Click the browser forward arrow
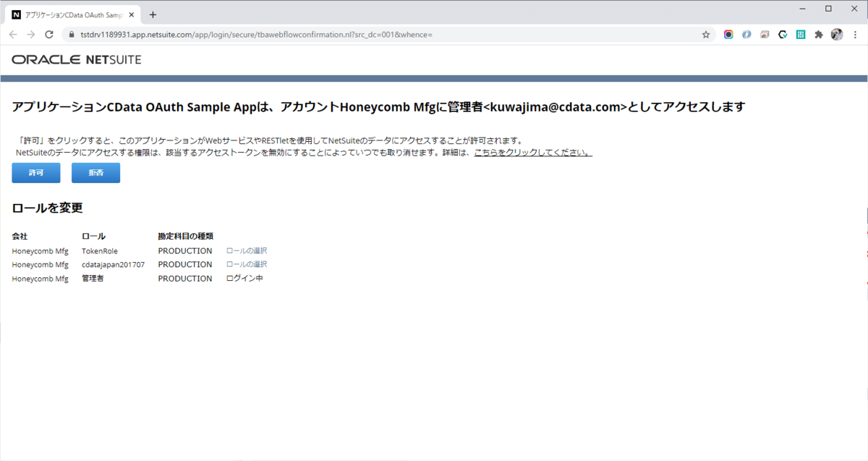868x461 pixels. (31, 34)
